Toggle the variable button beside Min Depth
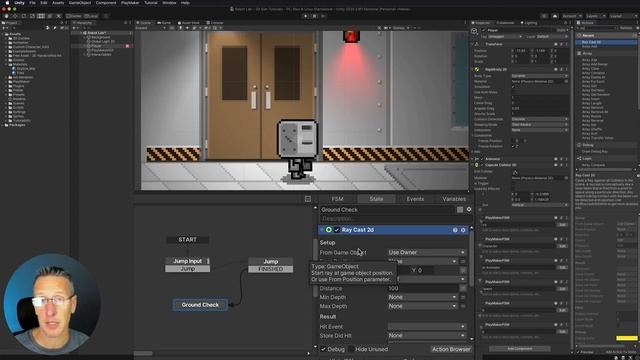 tap(463, 297)
